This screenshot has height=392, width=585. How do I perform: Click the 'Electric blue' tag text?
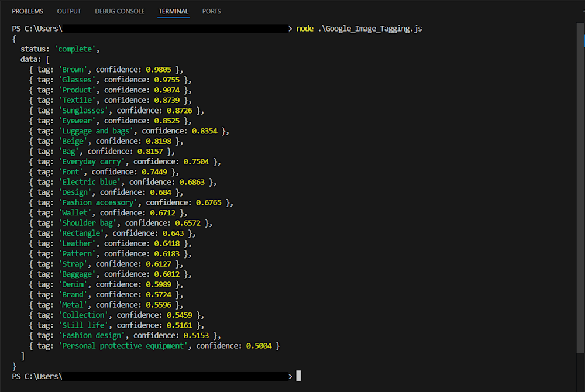[x=90, y=182]
